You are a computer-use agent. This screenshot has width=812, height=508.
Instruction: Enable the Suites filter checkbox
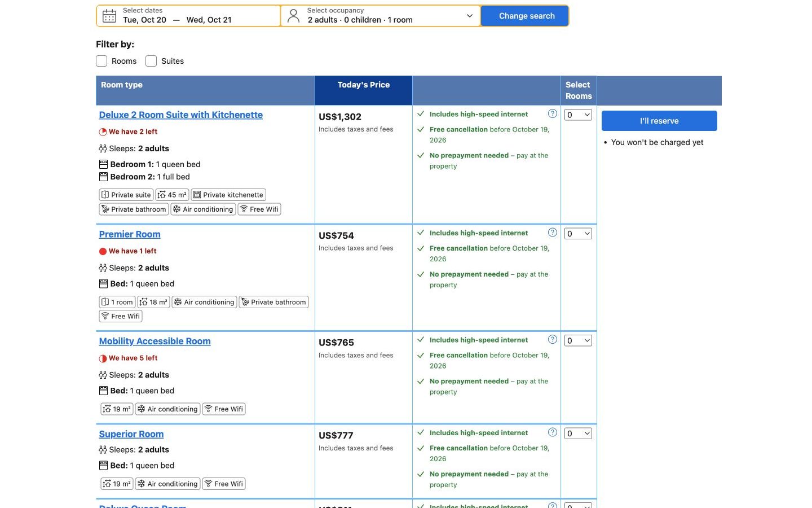(x=151, y=61)
